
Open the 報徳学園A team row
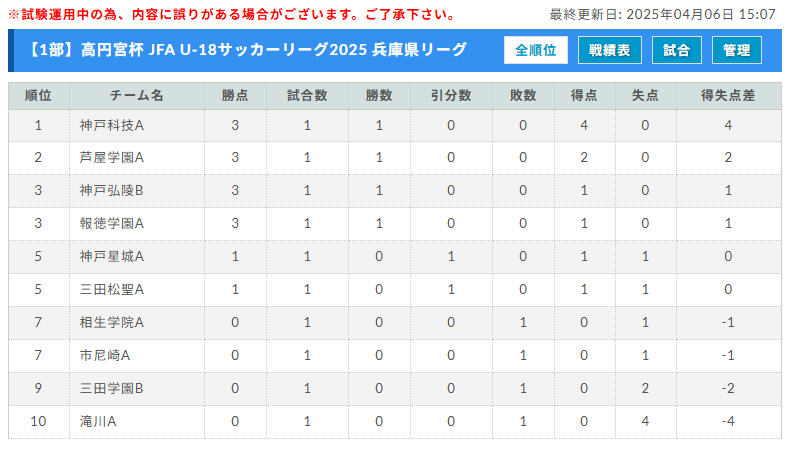tap(112, 223)
